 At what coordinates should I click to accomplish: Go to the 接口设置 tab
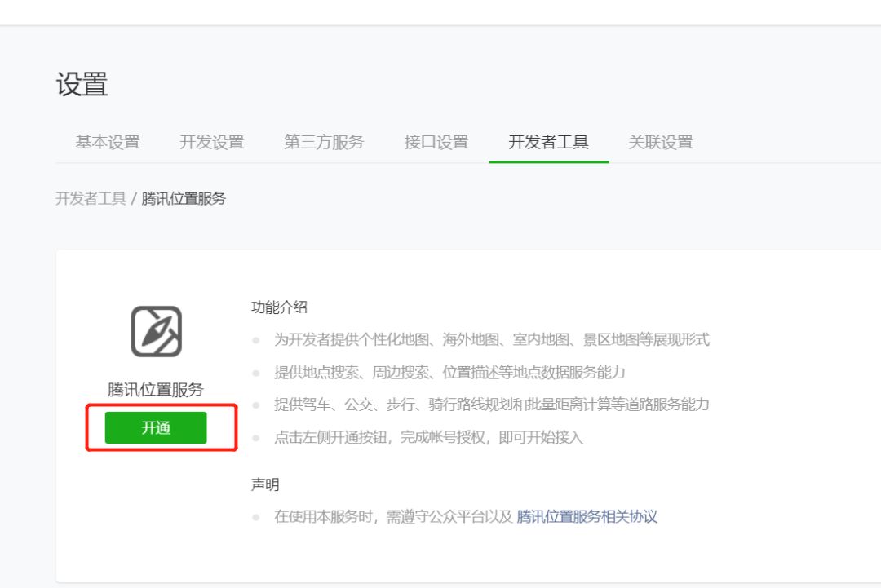click(x=436, y=142)
